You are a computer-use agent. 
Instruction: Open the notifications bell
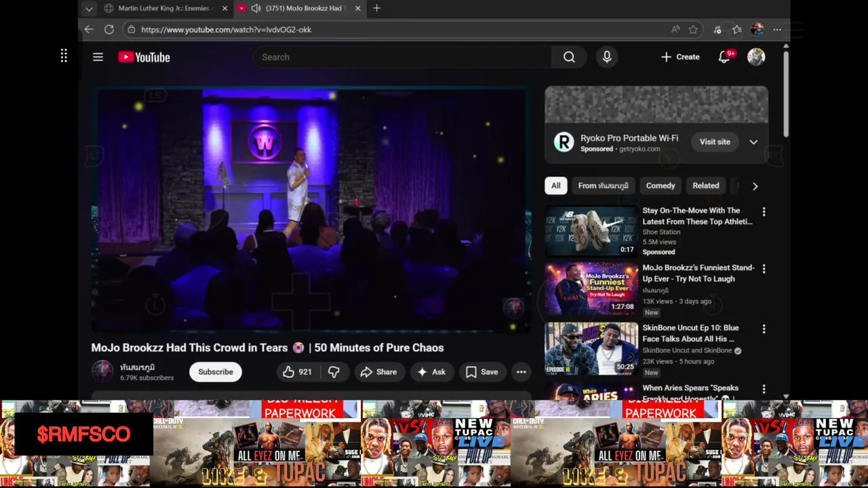pos(725,58)
